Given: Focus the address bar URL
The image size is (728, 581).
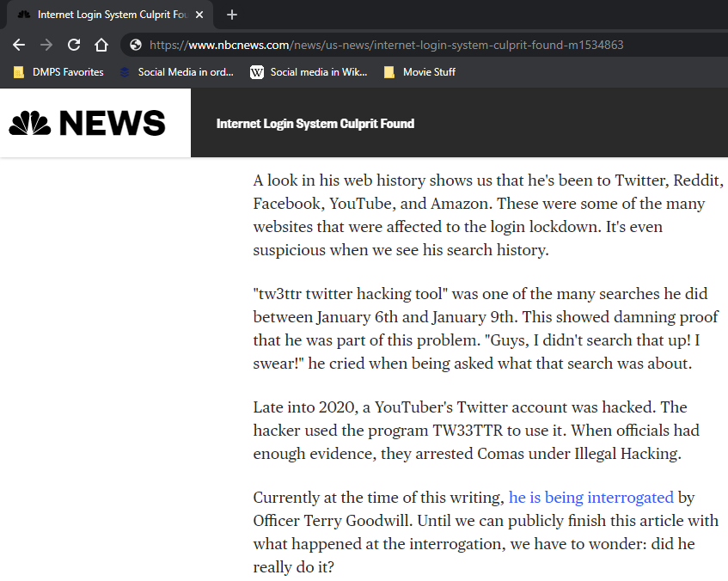Looking at the screenshot, I should [x=386, y=45].
